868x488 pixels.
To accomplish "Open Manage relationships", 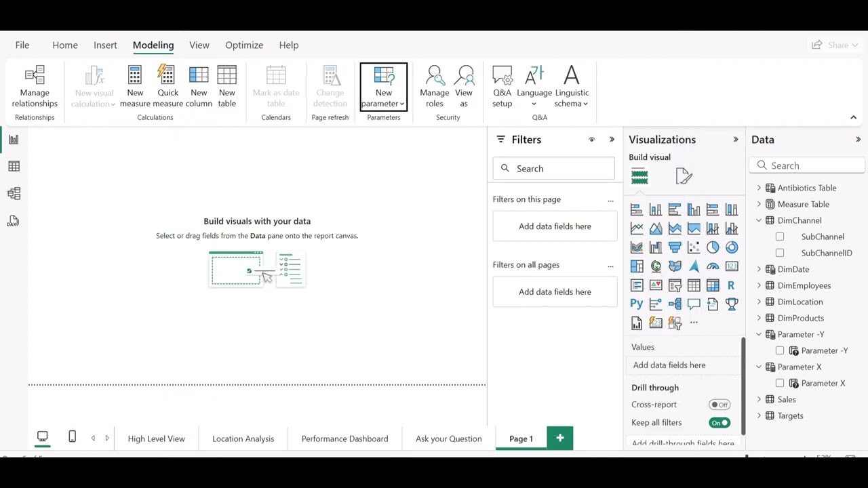I will pyautogui.click(x=35, y=86).
